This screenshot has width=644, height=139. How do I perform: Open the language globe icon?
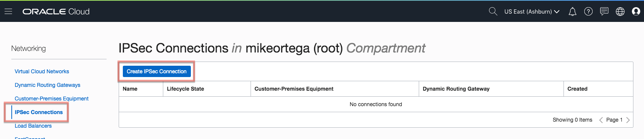(x=620, y=12)
